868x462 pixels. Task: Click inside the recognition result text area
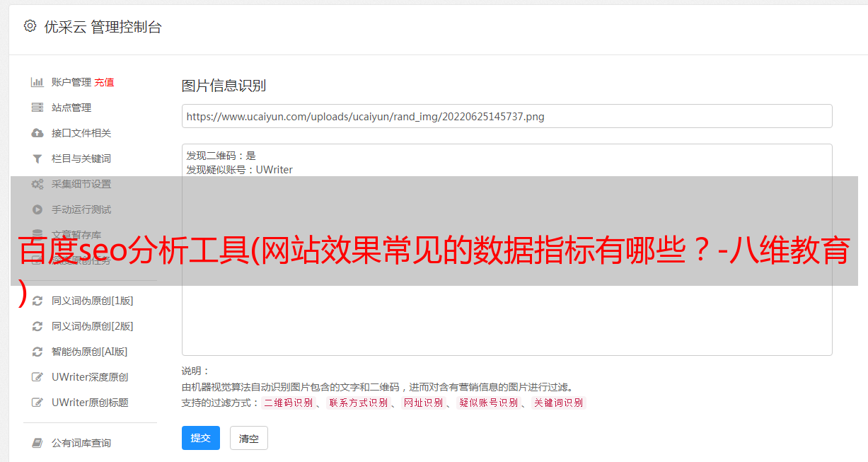tap(507, 250)
